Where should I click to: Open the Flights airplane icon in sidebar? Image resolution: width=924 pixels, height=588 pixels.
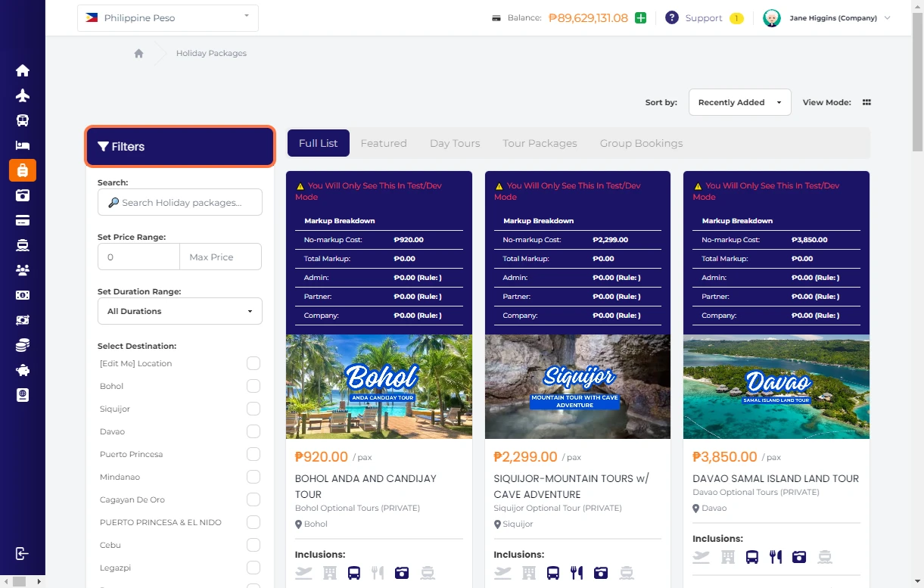pyautogui.click(x=23, y=95)
